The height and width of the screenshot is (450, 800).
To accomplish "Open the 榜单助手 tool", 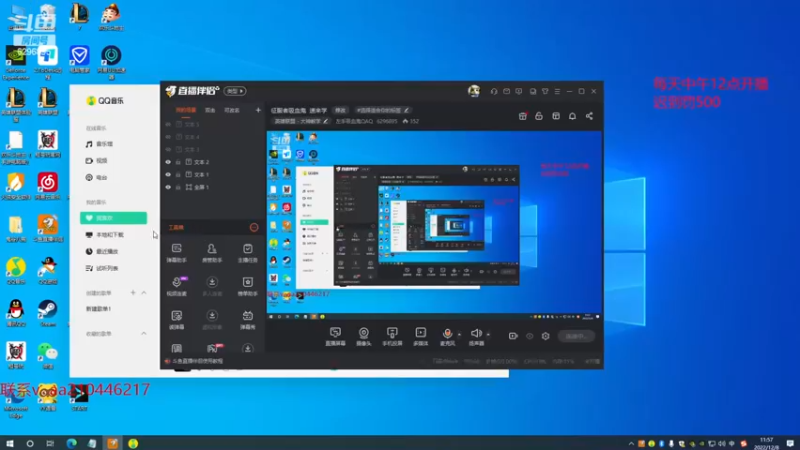I will tap(247, 286).
